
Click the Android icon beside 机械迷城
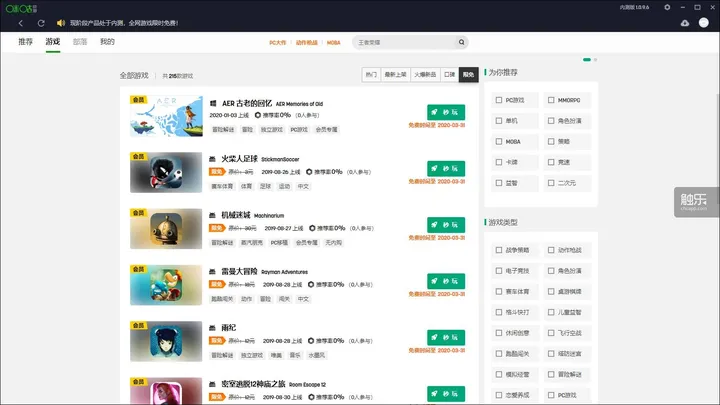[x=212, y=215]
